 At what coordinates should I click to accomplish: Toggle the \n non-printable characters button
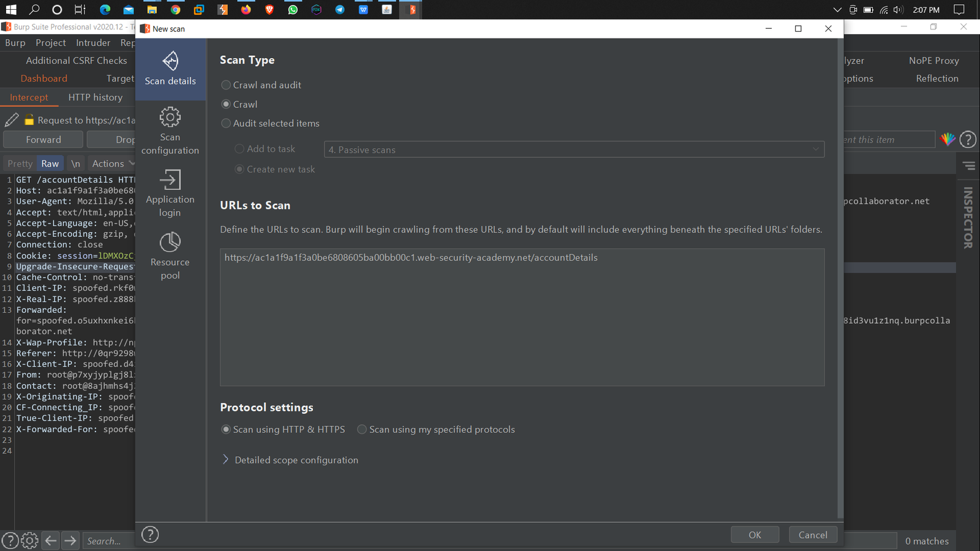[x=75, y=163]
